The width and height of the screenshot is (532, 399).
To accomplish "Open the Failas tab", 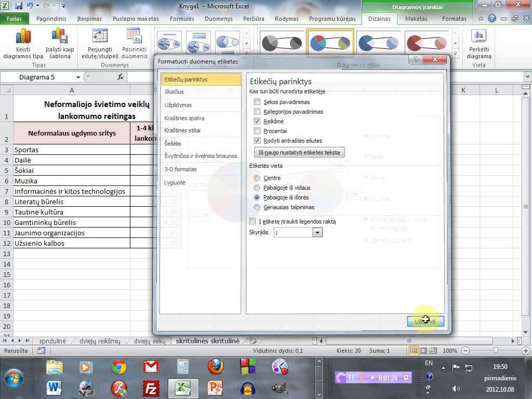I will (14, 19).
